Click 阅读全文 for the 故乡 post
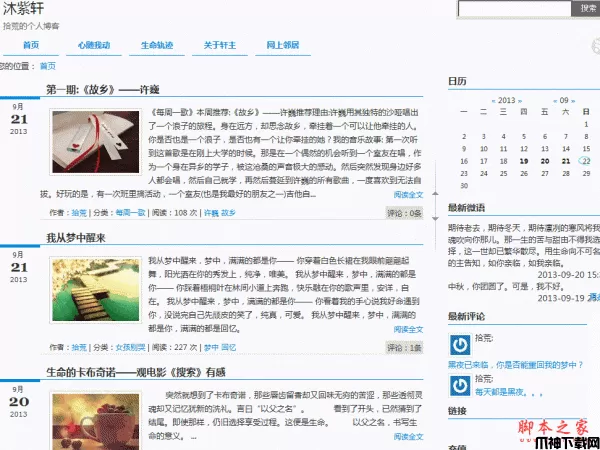 click(408, 195)
